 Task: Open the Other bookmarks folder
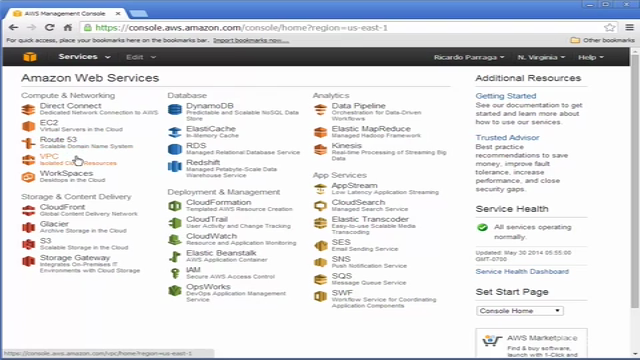(603, 40)
